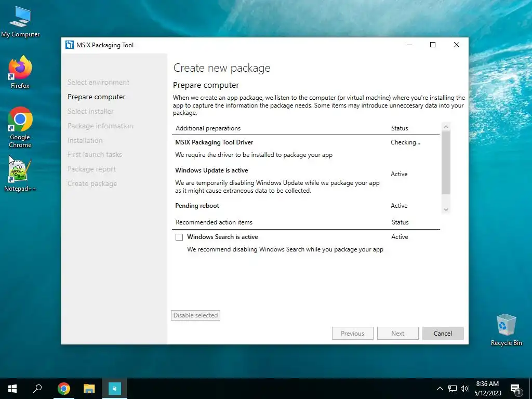
Task: Select the Prepare computer step
Action: [96, 97]
